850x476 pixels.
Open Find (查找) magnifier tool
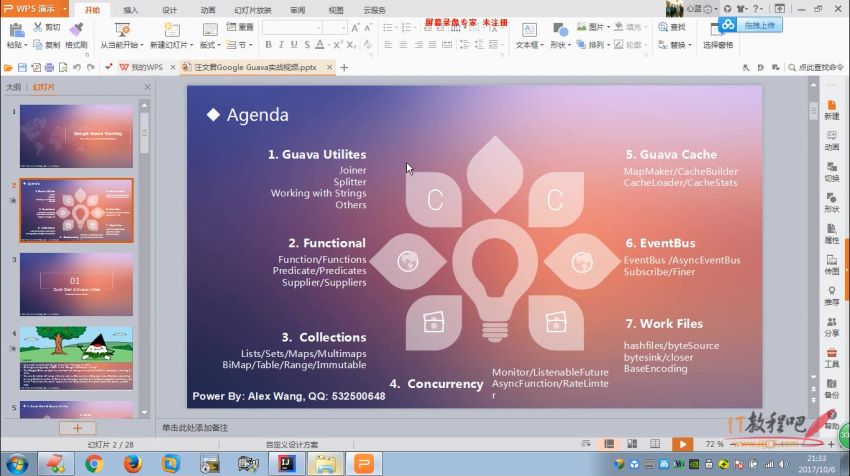(672, 27)
